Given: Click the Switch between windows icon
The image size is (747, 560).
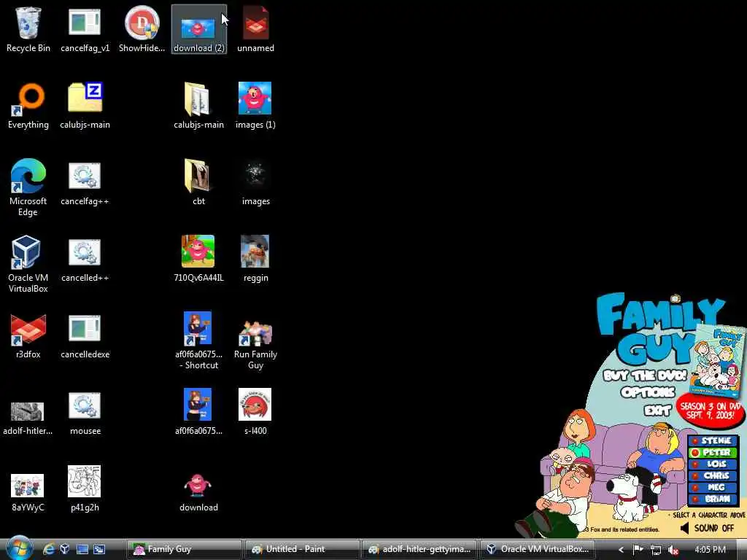Looking at the screenshot, I should [99, 549].
